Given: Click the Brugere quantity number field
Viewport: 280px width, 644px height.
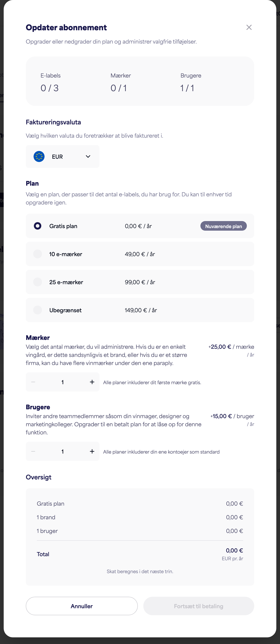Looking at the screenshot, I should [62, 452].
